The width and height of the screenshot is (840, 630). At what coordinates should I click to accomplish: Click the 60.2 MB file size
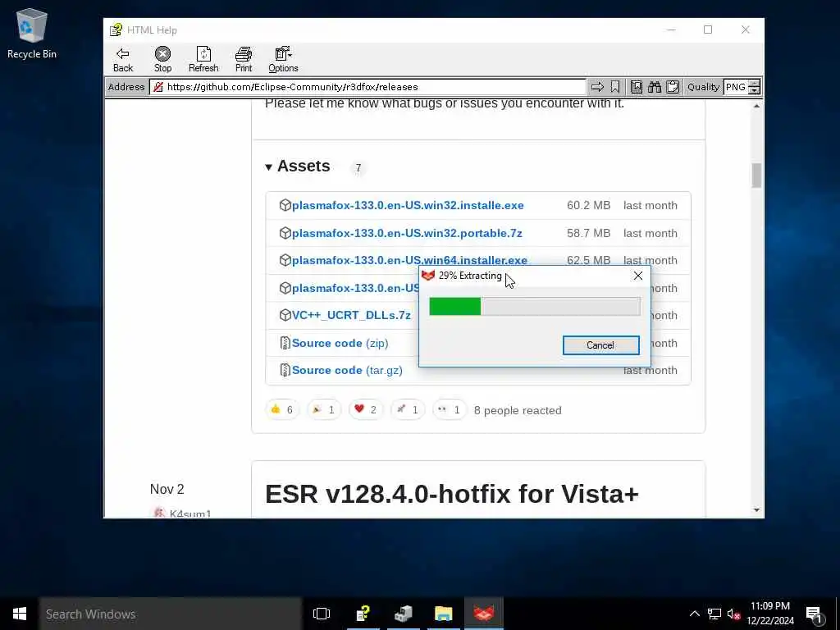(588, 205)
